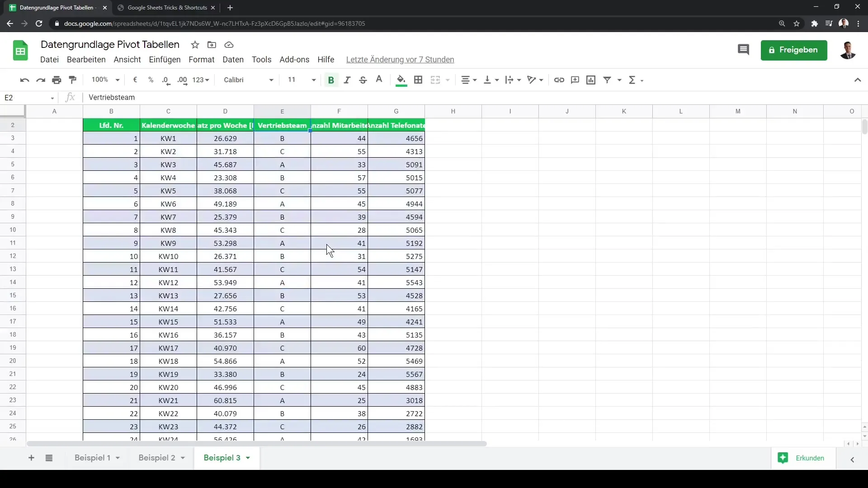Open horizontal align dropdown
The width and height of the screenshot is (868, 488).
click(x=469, y=80)
